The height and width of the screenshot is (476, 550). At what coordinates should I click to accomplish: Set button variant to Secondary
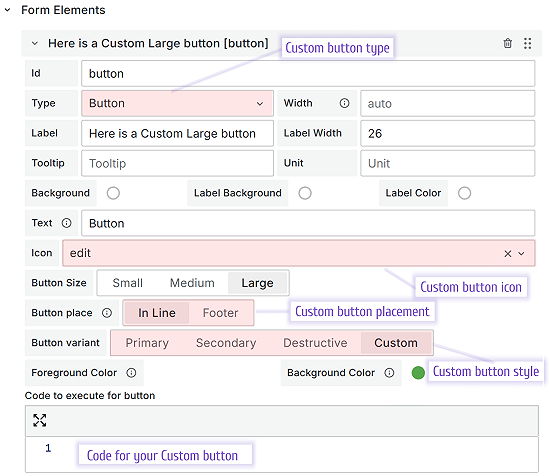pos(226,343)
